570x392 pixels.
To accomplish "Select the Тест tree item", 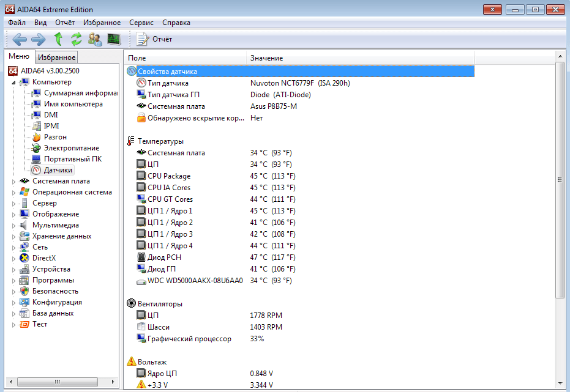I will click(x=40, y=324).
